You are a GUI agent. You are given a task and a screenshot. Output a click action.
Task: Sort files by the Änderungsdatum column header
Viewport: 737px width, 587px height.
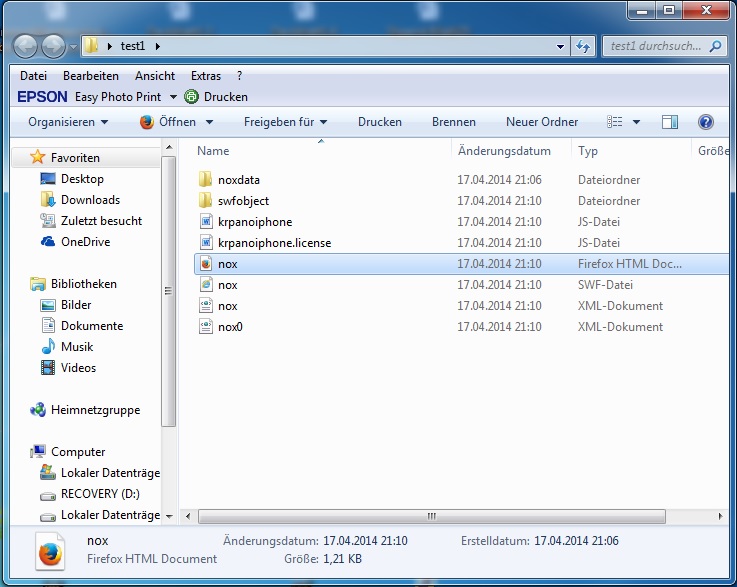tap(504, 151)
